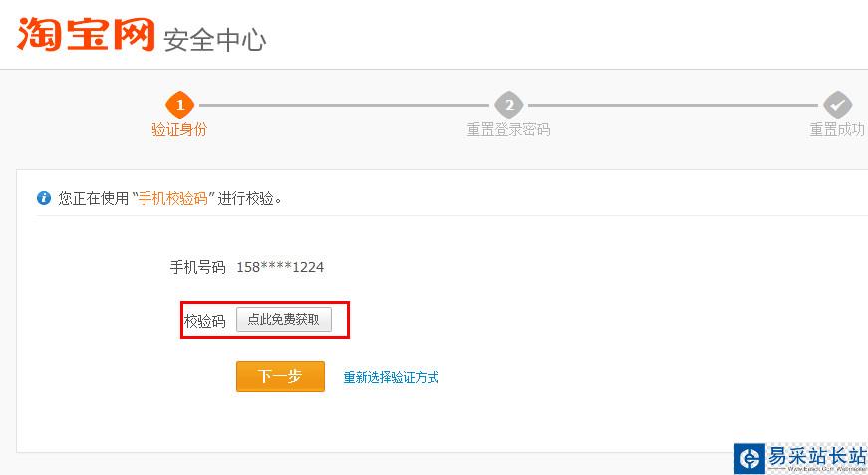Click the 验证身份 step label
The image size is (868, 475).
tap(179, 129)
